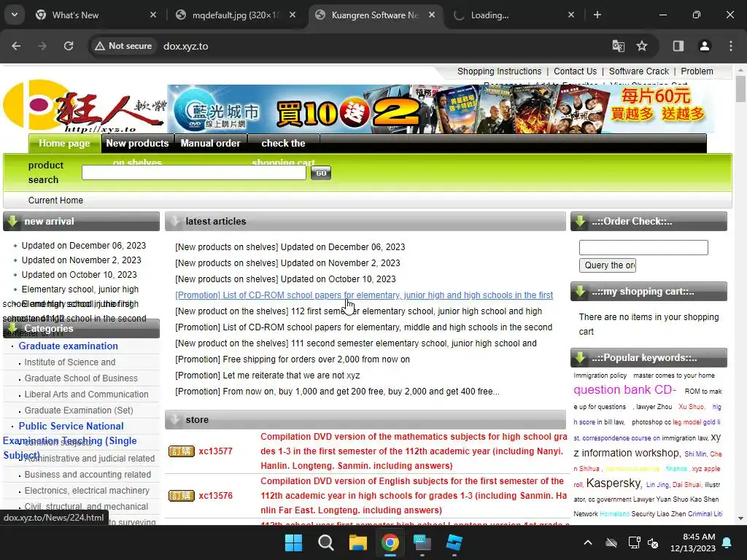The image size is (747, 560).
Task: Open Business and accounting related category
Action: coord(88,475)
